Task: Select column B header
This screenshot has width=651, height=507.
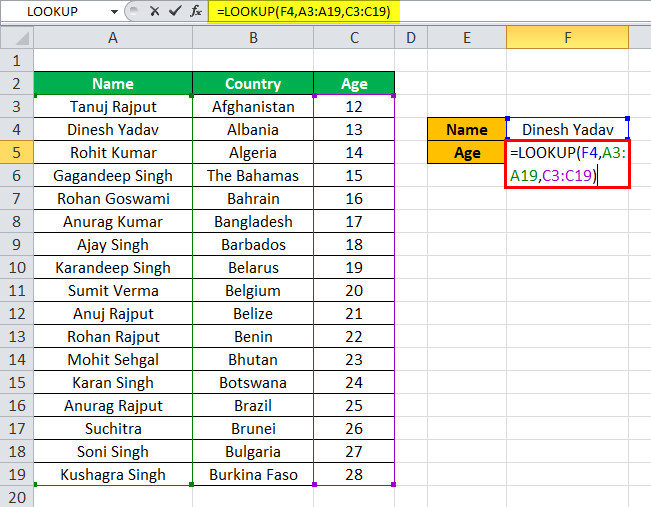Action: [253, 38]
